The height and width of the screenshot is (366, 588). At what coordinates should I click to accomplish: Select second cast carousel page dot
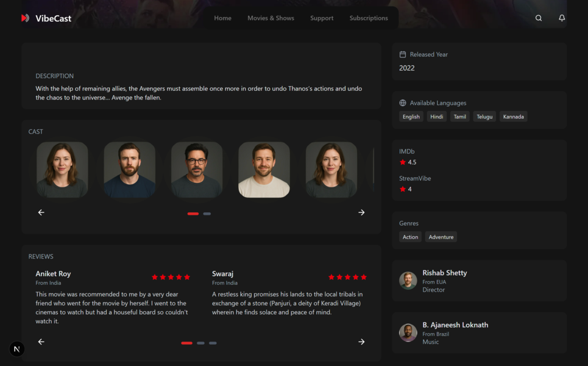[207, 213]
